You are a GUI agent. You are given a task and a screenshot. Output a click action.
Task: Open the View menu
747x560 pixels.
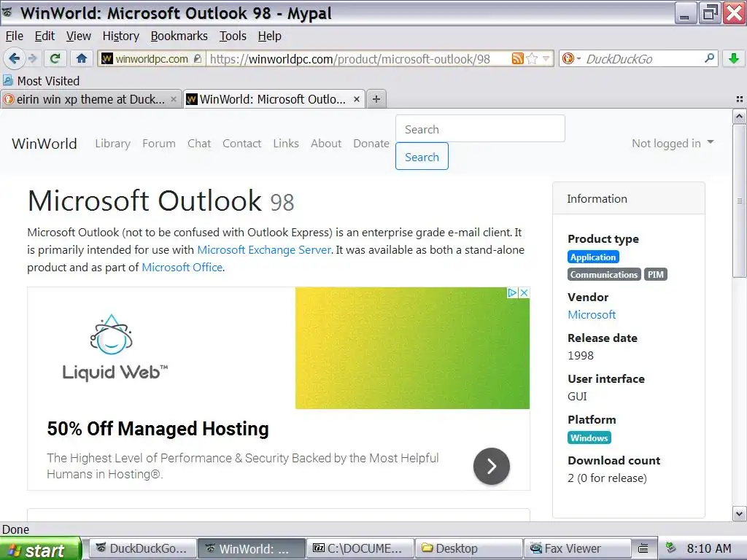[79, 36]
